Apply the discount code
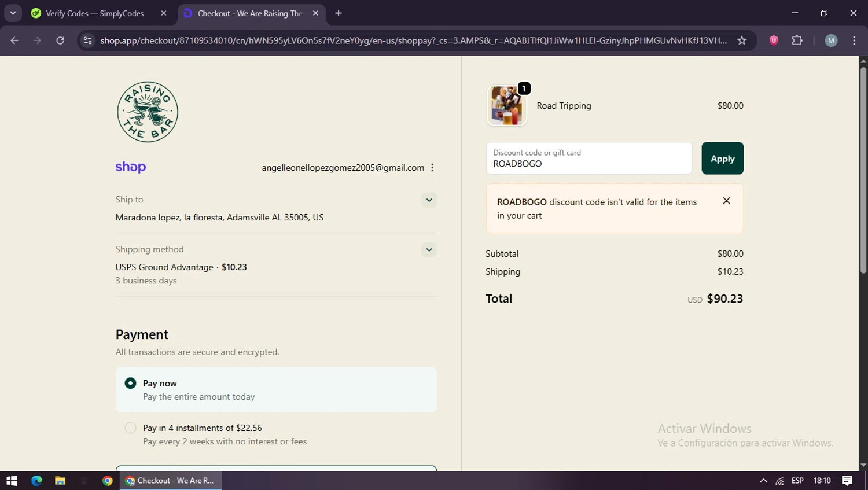Viewport: 868px width, 490px height. (x=723, y=159)
